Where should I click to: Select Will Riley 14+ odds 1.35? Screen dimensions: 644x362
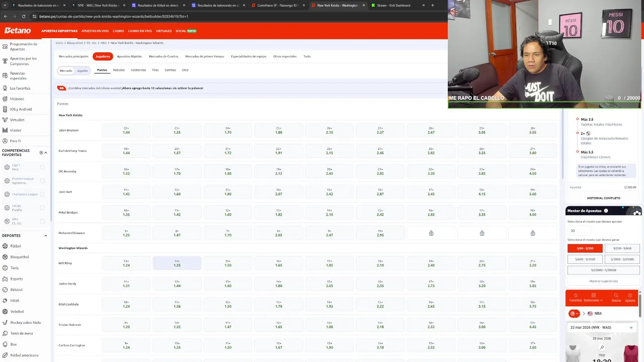click(177, 263)
